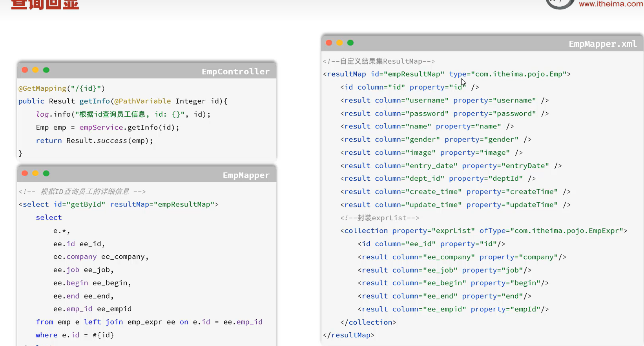Click the @GetMapping annotation line
The image size is (644, 346).
pyautogui.click(x=62, y=88)
